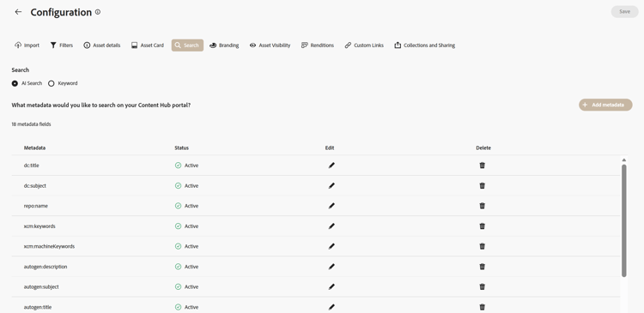Delete the dc:subject metadata row
The image size is (644, 313).
[x=483, y=185]
